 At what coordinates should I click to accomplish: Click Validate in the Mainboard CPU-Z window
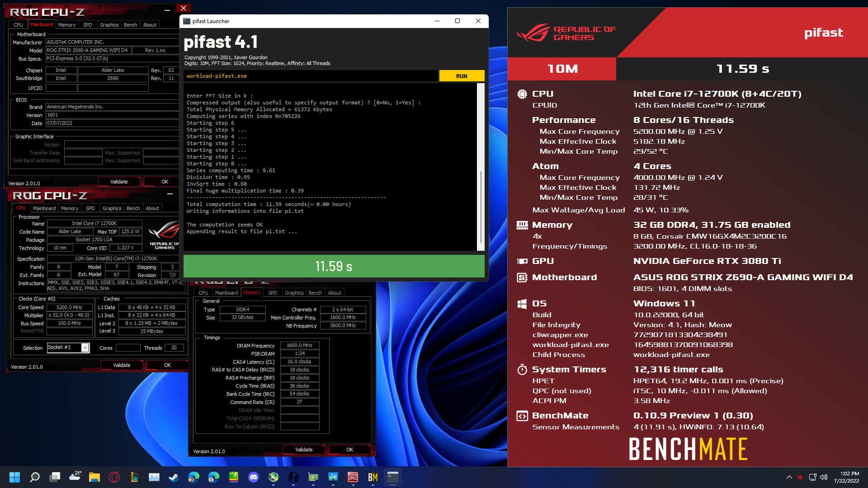119,182
